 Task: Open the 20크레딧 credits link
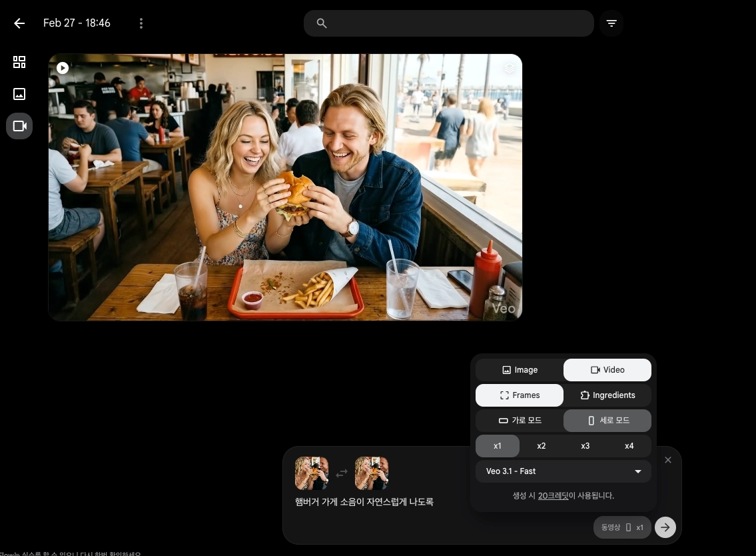coord(553,496)
